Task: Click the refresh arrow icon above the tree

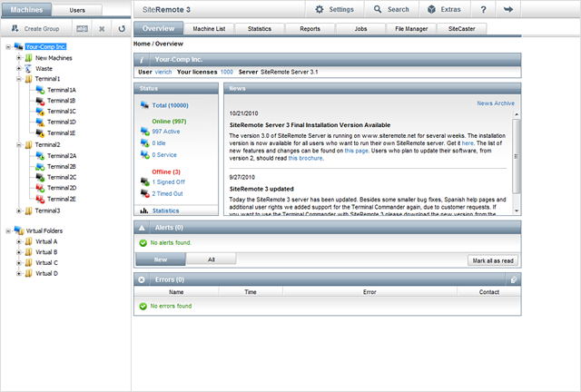Action: pyautogui.click(x=122, y=28)
